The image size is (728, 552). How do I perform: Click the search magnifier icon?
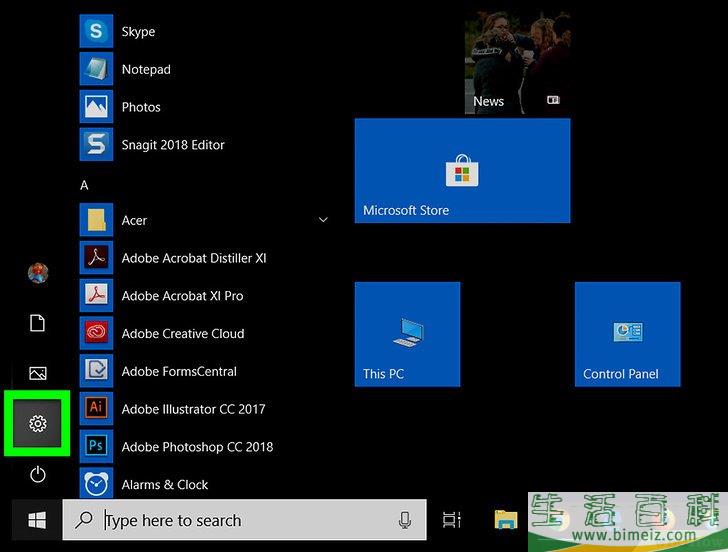(84, 520)
